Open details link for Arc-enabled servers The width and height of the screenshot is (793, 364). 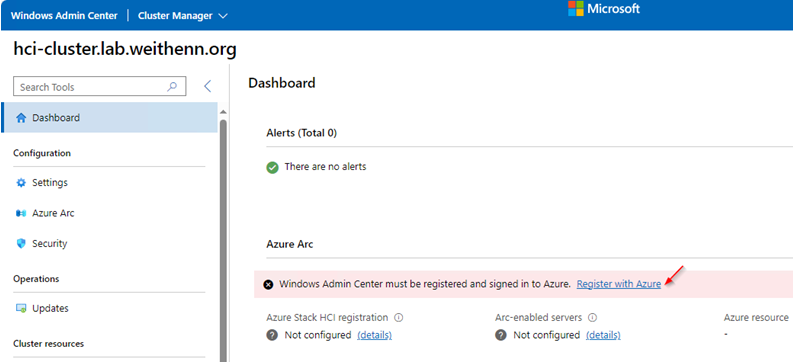[x=603, y=335]
